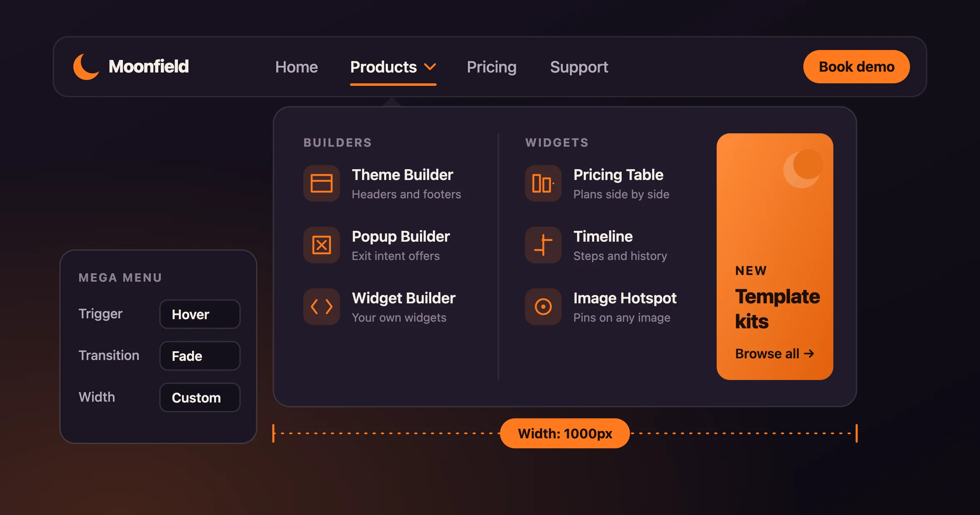This screenshot has width=980, height=515.
Task: Click the arrow next to Browse all
Action: [809, 354]
